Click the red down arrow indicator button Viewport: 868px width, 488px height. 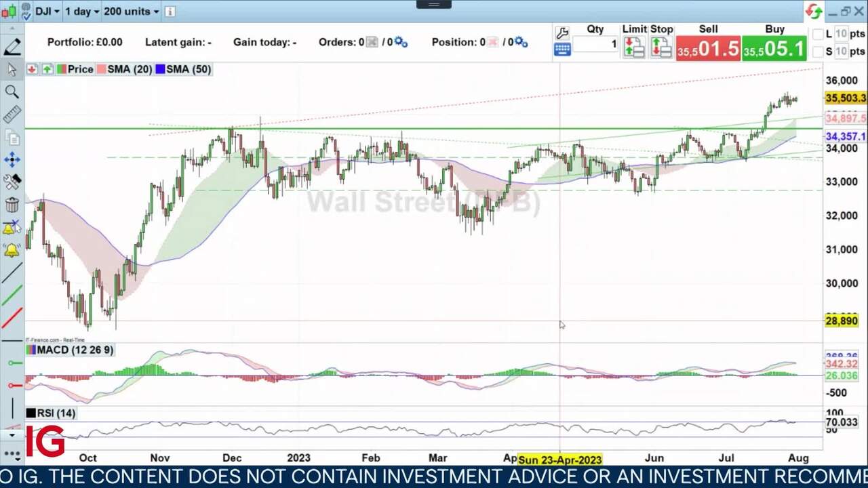(x=32, y=69)
